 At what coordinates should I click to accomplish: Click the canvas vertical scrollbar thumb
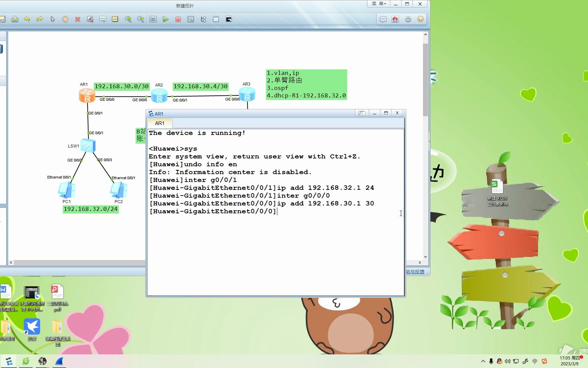pyautogui.click(x=425, y=79)
